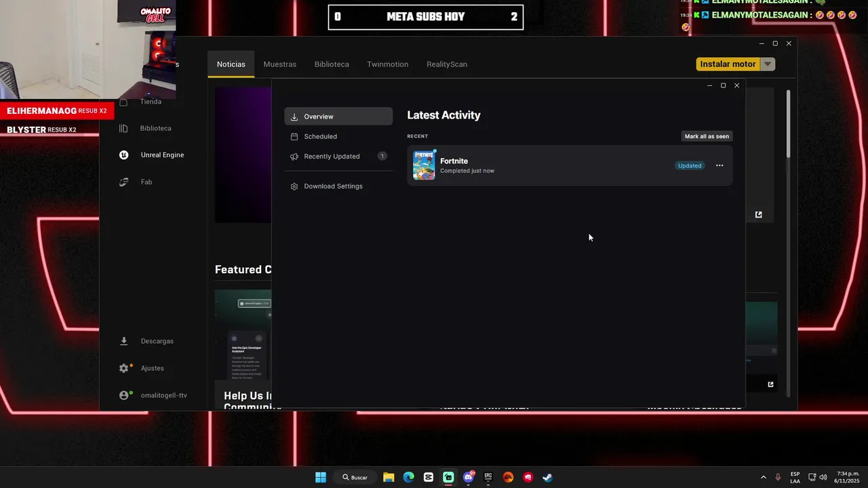
Task: Click the Overview download arrow icon
Action: pyautogui.click(x=294, y=117)
